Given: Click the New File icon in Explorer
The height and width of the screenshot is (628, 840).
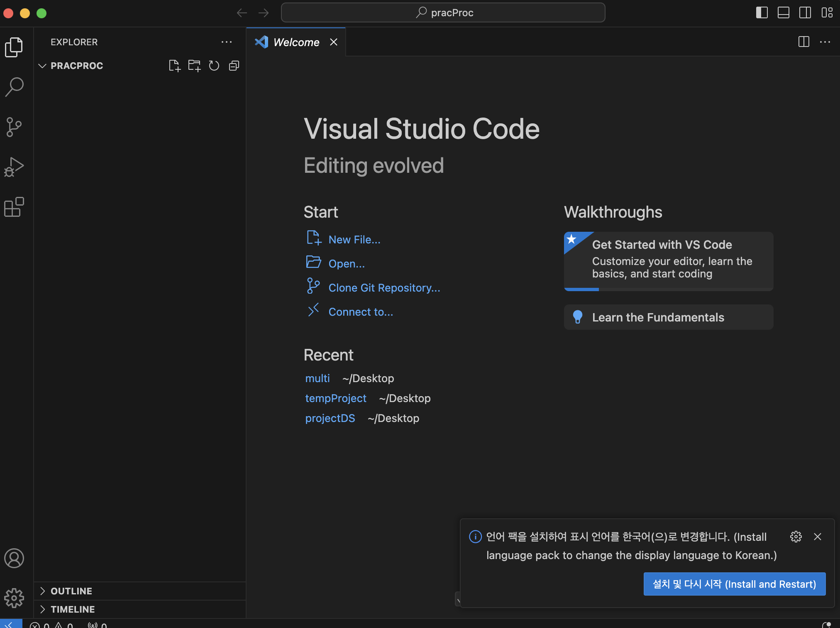Looking at the screenshot, I should 174,66.
